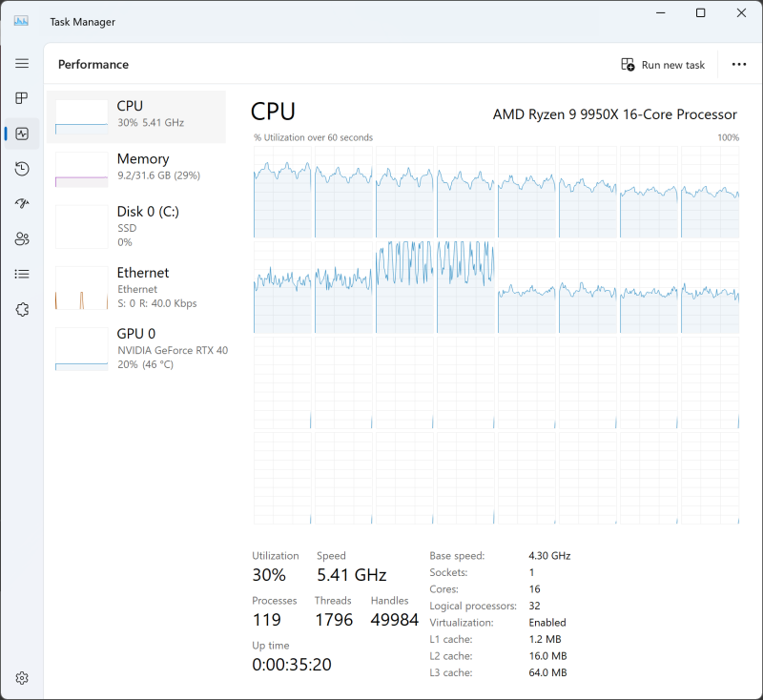763x700 pixels.
Task: Click the first logical processor graph
Action: pyautogui.click(x=282, y=192)
